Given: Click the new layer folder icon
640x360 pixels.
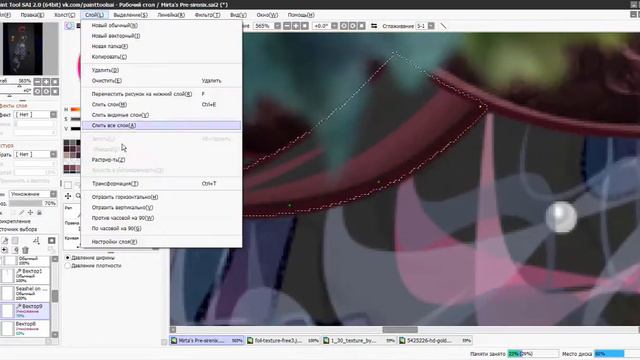Looking at the screenshot, I should 15,241.
